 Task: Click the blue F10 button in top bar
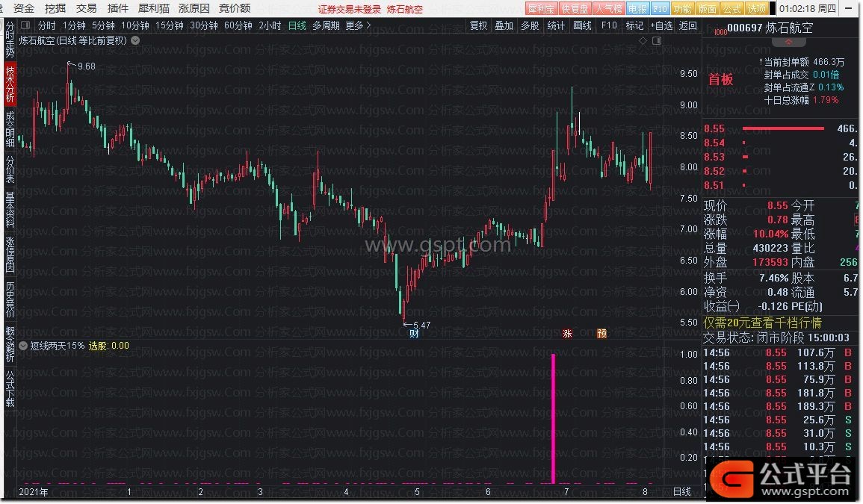pos(660,9)
